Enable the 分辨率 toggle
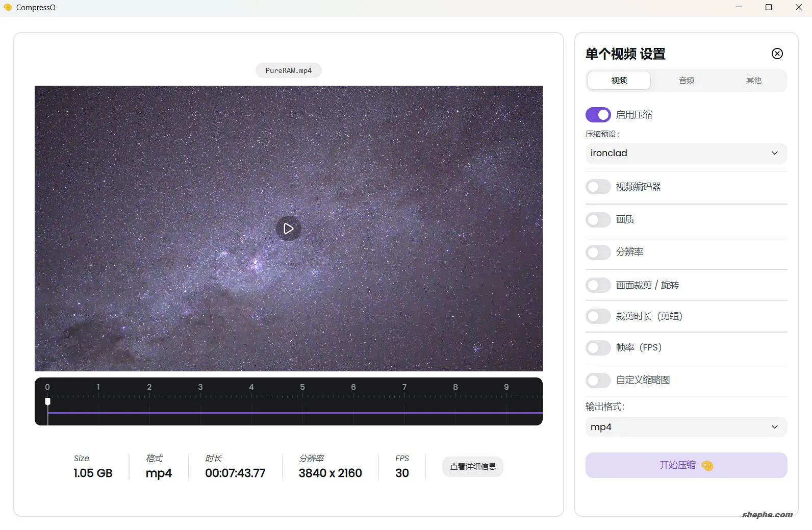 coord(598,252)
